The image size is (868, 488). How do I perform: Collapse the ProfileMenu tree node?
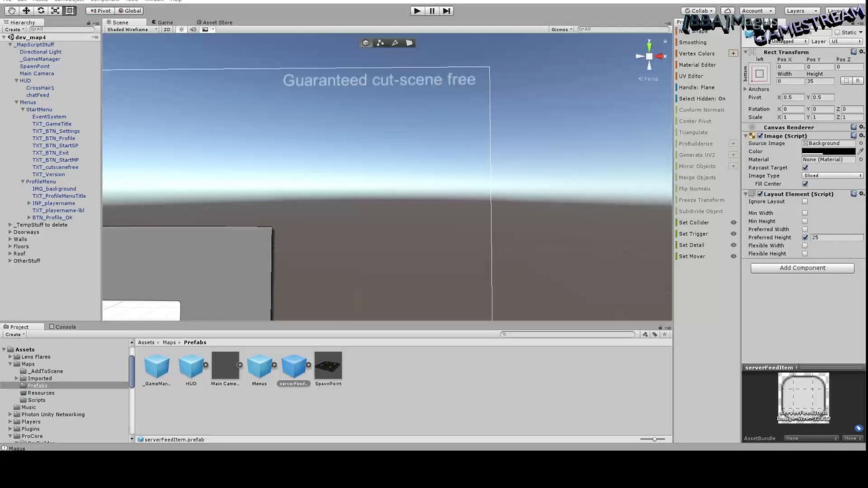pos(22,182)
